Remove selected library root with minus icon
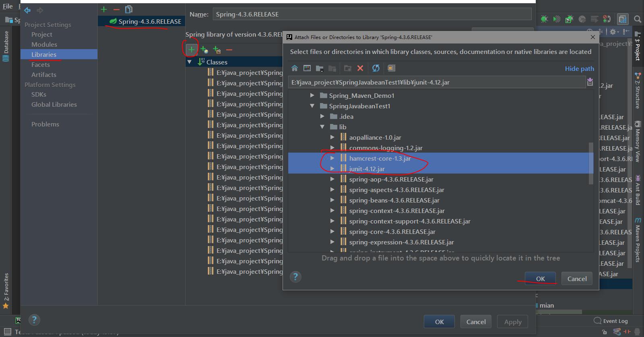Image resolution: width=644 pixels, height=337 pixels. click(x=229, y=50)
